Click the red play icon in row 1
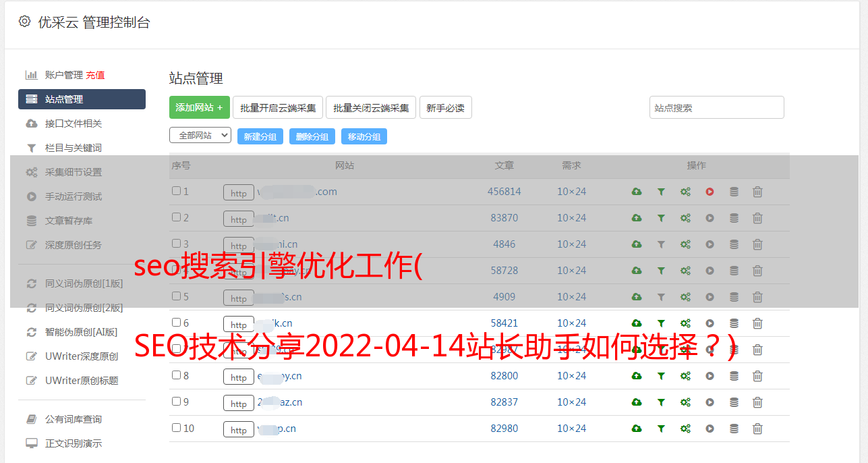The height and width of the screenshot is (463, 868). click(x=710, y=192)
